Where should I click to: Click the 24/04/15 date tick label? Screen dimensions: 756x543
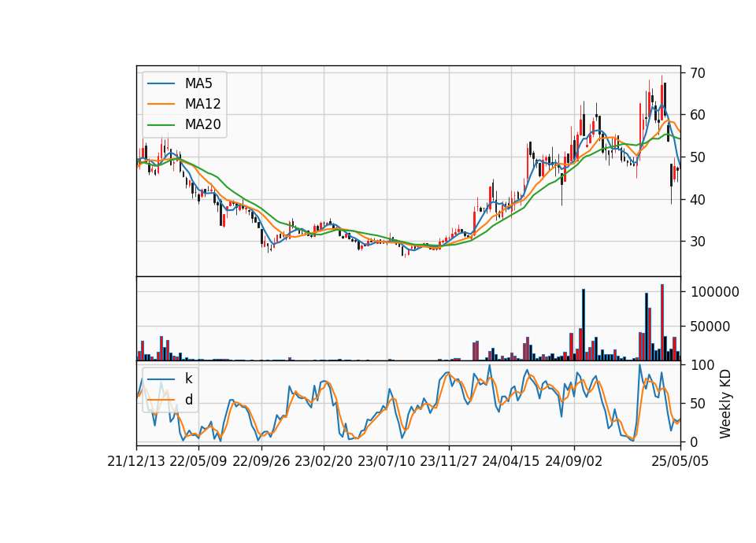pyautogui.click(x=511, y=461)
